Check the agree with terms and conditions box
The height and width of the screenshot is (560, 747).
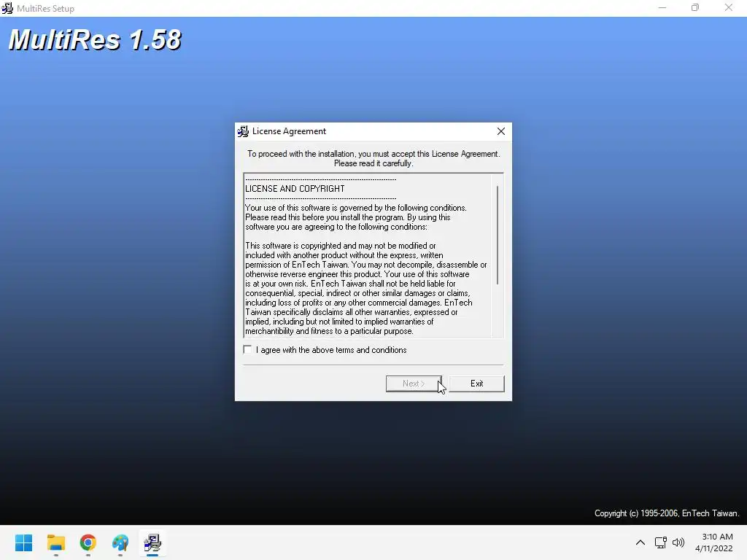pos(247,349)
